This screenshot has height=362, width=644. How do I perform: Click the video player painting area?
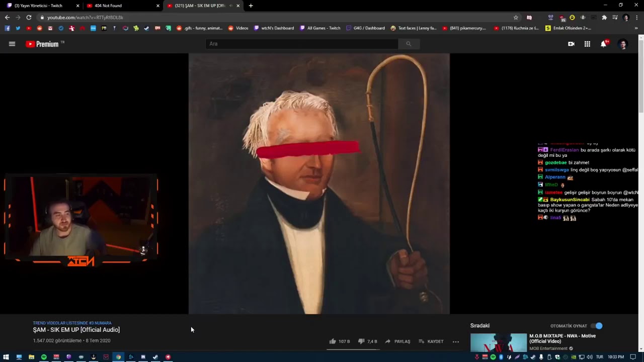point(319,184)
